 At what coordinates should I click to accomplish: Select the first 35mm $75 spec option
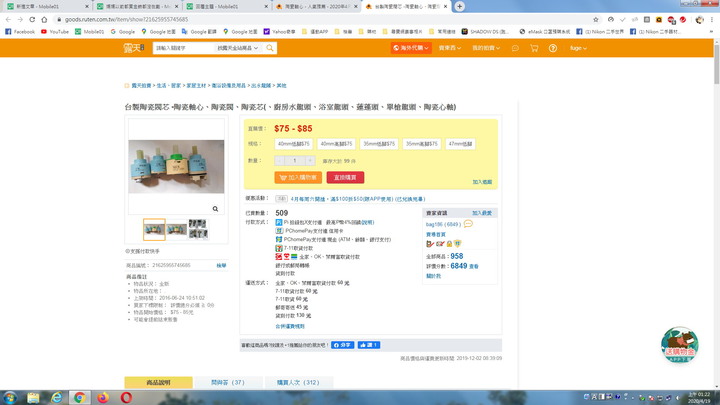coord(379,144)
